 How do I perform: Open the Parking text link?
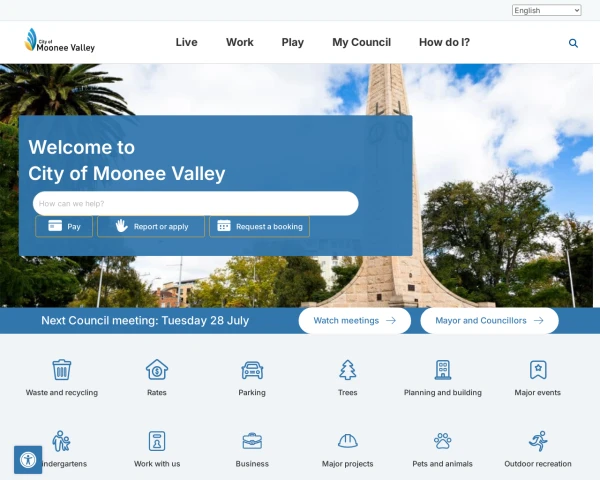[x=252, y=392]
